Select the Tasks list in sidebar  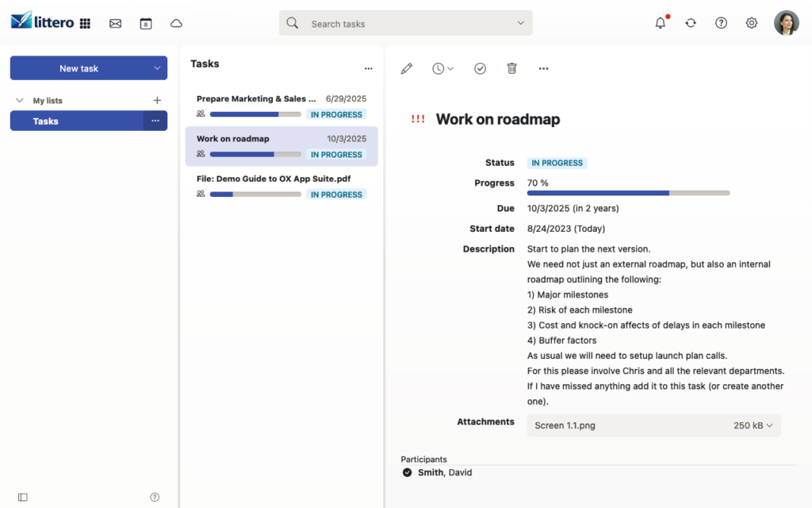76,121
